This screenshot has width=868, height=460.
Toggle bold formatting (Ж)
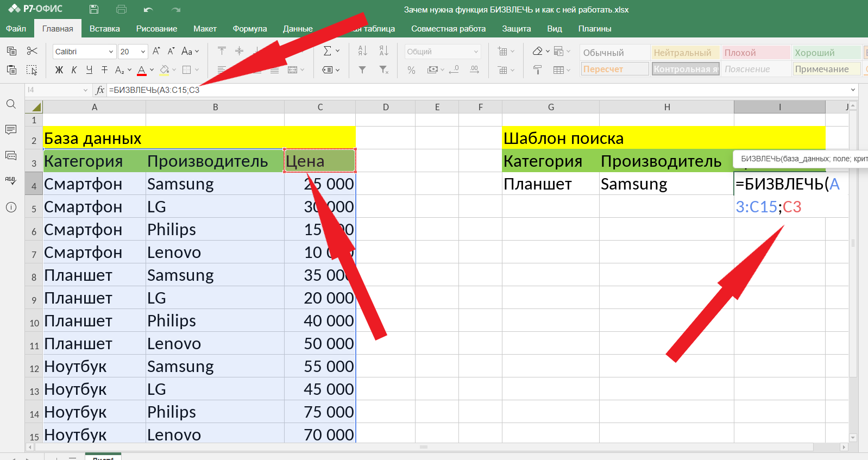(59, 70)
